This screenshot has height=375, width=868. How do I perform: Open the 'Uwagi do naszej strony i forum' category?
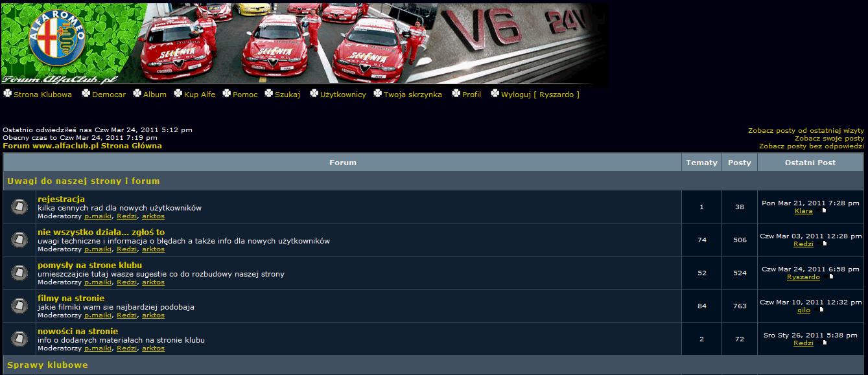pyautogui.click(x=84, y=181)
